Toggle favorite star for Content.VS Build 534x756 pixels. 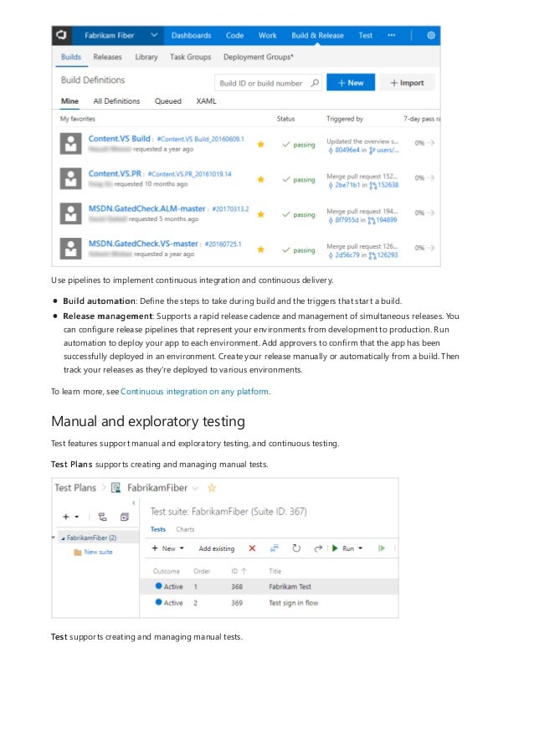[261, 144]
